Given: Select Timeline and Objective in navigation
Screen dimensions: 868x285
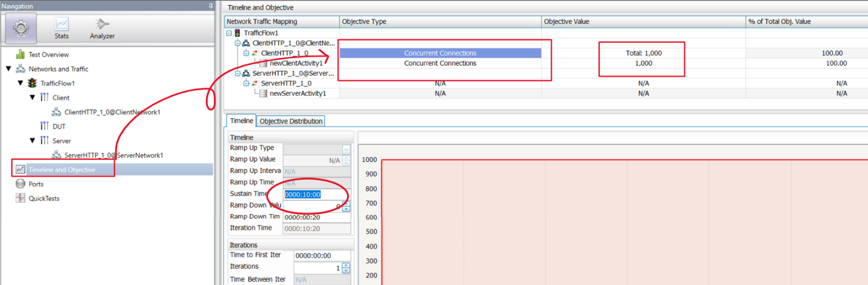Looking at the screenshot, I should [x=62, y=170].
